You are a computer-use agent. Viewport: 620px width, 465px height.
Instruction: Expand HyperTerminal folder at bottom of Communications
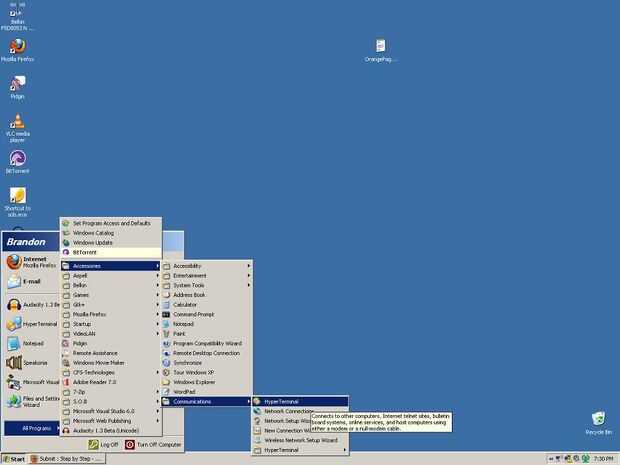tap(301, 450)
